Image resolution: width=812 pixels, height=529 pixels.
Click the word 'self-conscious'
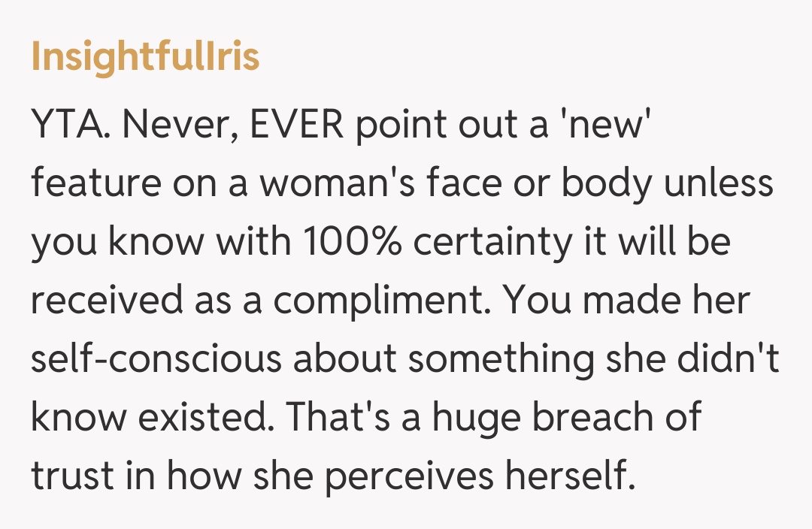point(156,359)
